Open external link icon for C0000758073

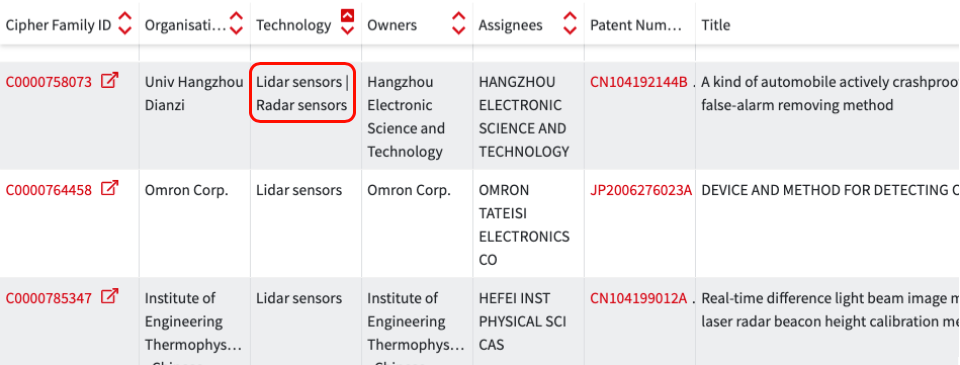pyautogui.click(x=109, y=80)
